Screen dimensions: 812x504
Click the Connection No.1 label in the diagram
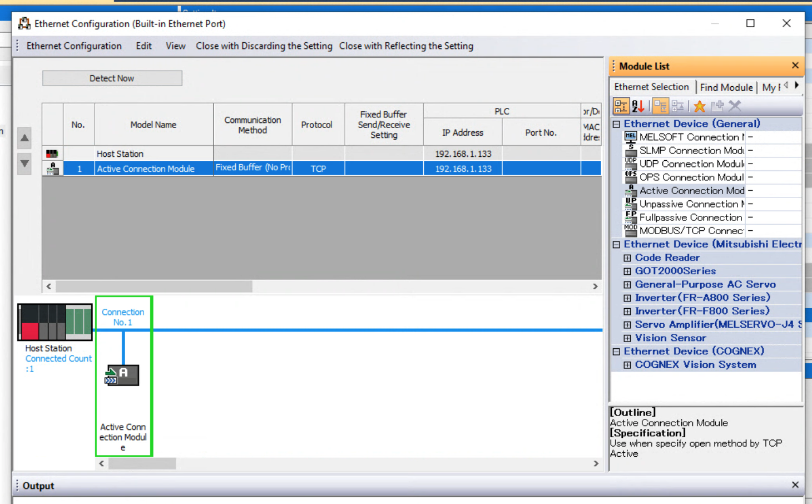click(x=123, y=317)
